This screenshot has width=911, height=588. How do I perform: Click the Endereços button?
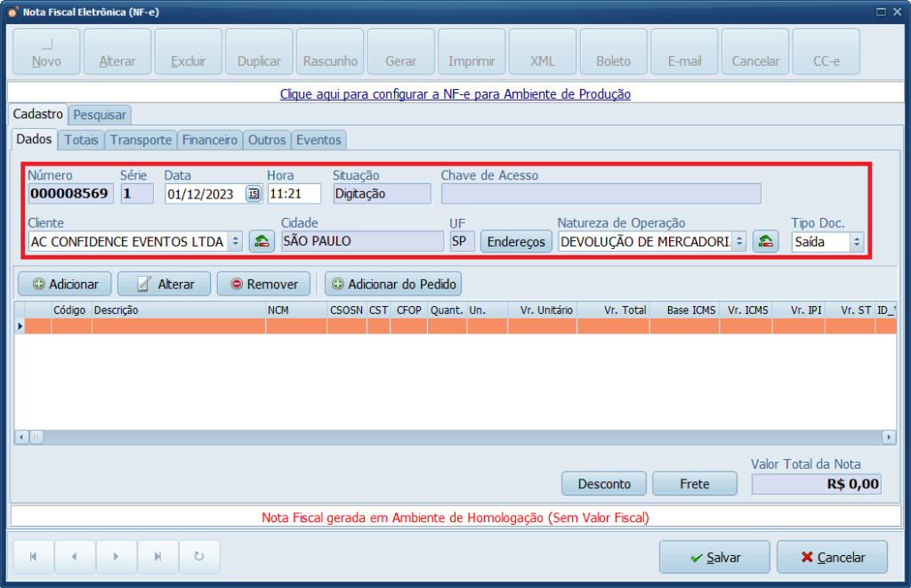(516, 241)
